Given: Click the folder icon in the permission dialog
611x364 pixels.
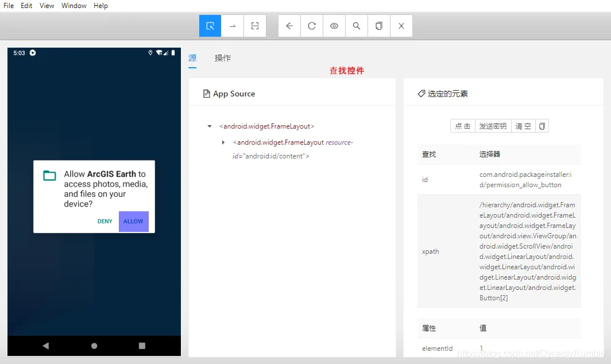Looking at the screenshot, I should 49,176.
